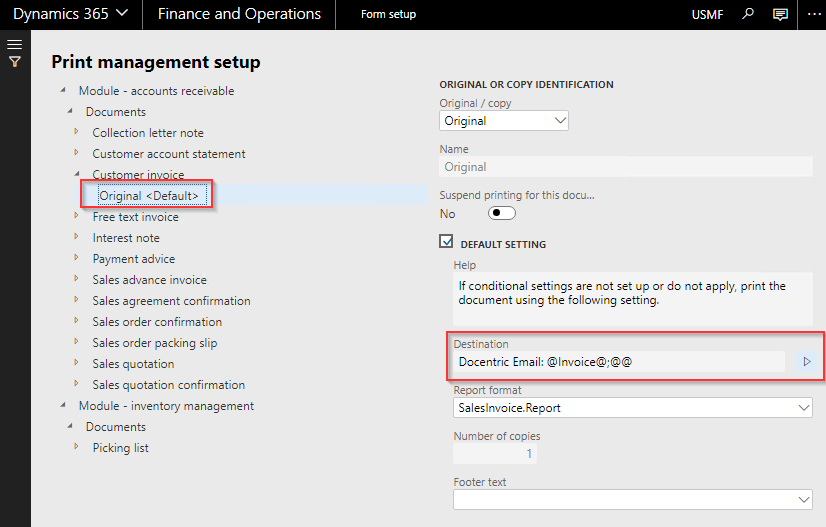Image resolution: width=826 pixels, height=527 pixels.
Task: Select Original <Default> tree item
Action: 149,196
